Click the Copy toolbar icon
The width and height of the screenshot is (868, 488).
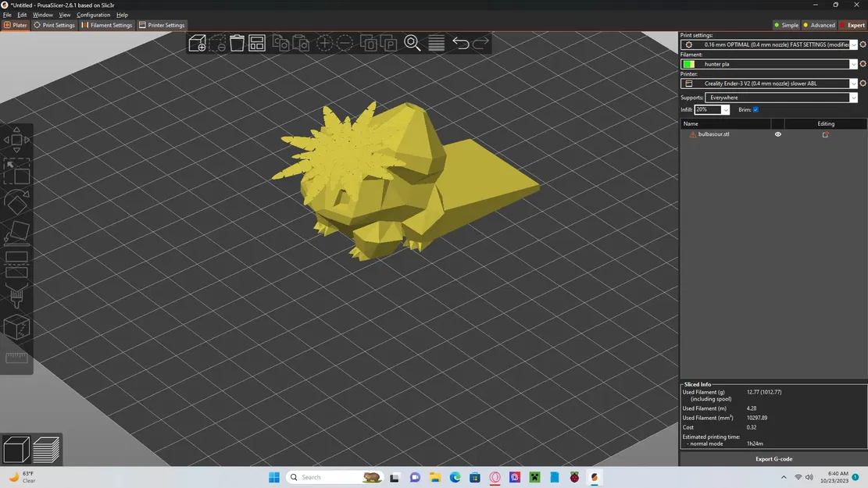[x=280, y=43]
